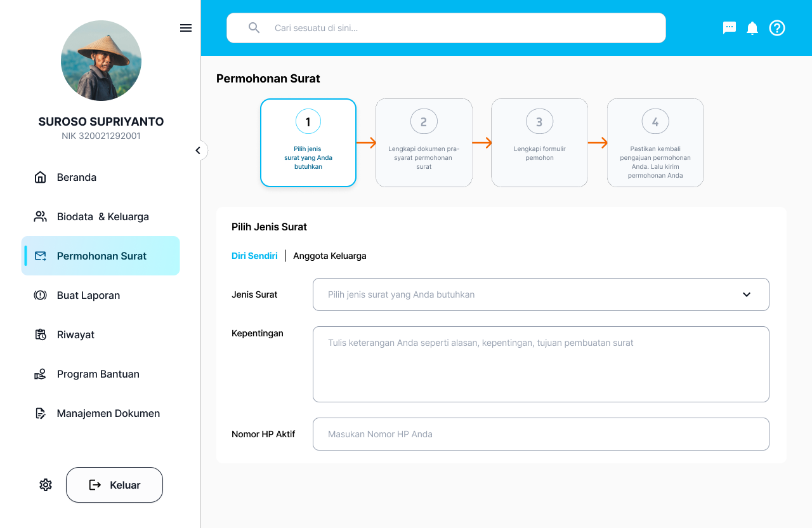The height and width of the screenshot is (528, 812).
Task: Click the Keluar logout button
Action: 114,484
